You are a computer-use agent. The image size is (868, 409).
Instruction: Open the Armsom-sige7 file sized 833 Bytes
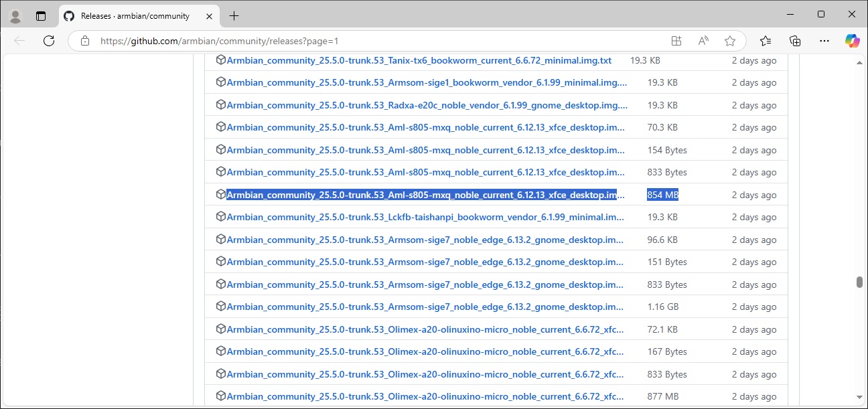tap(426, 284)
